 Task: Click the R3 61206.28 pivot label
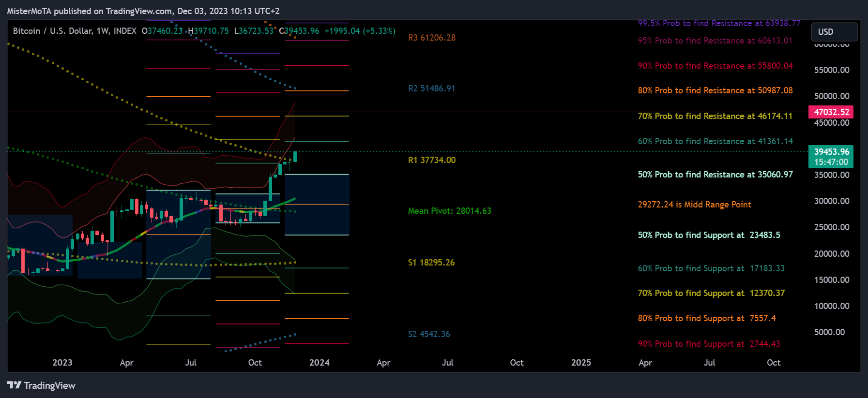(432, 38)
